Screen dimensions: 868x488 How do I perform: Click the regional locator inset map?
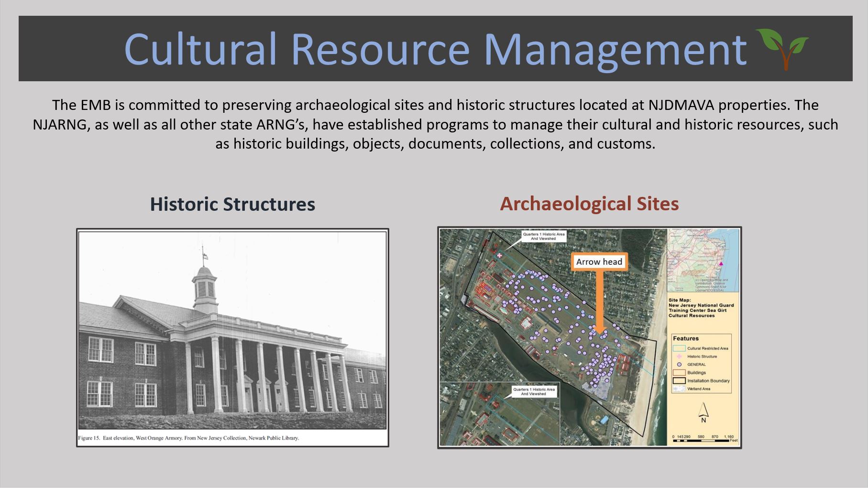coord(703,260)
